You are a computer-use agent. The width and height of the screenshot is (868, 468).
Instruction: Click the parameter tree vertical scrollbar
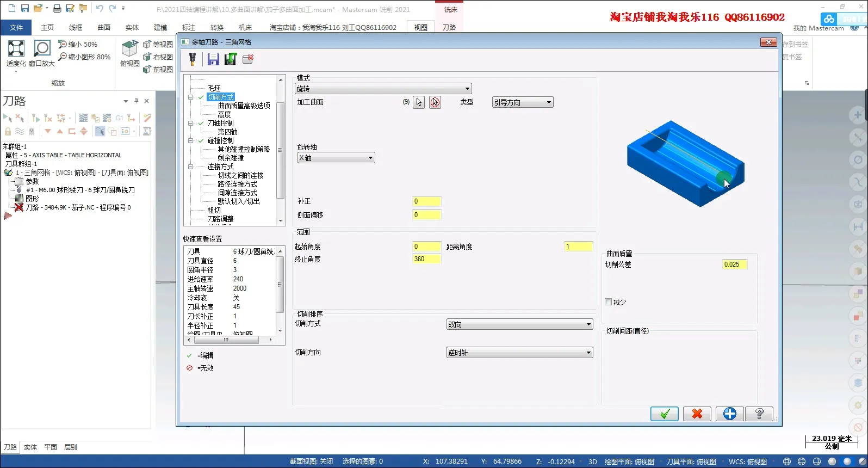(281, 150)
